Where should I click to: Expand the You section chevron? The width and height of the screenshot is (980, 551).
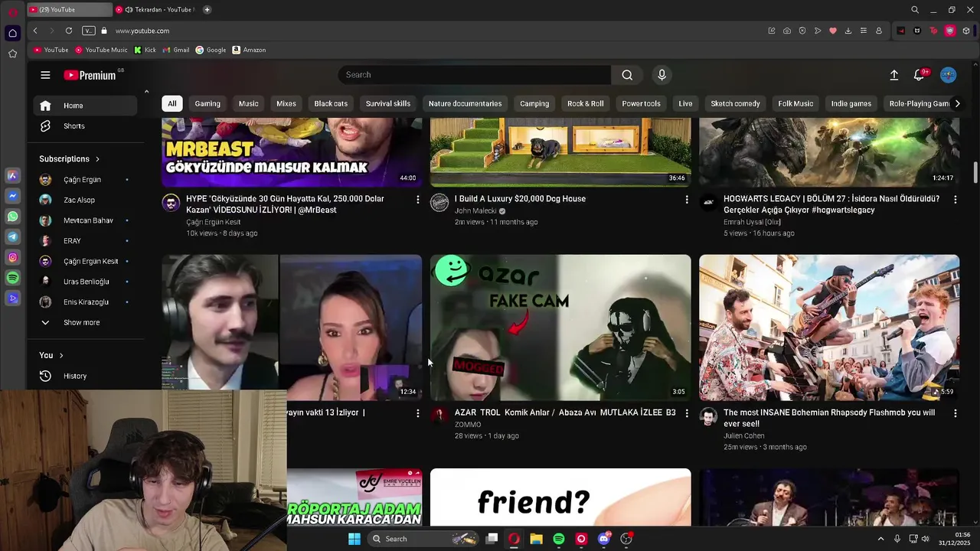61,355
